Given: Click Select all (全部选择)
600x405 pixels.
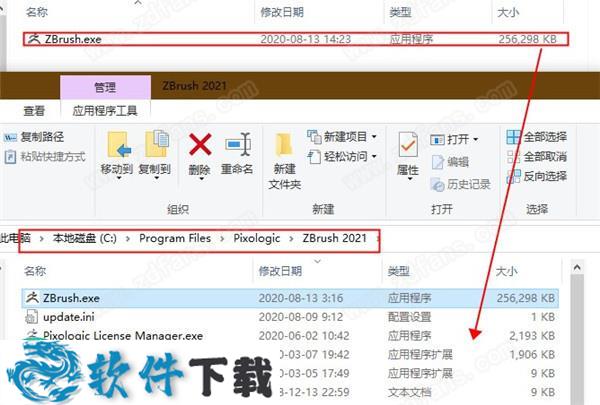Looking at the screenshot, I should click(x=514, y=137).
